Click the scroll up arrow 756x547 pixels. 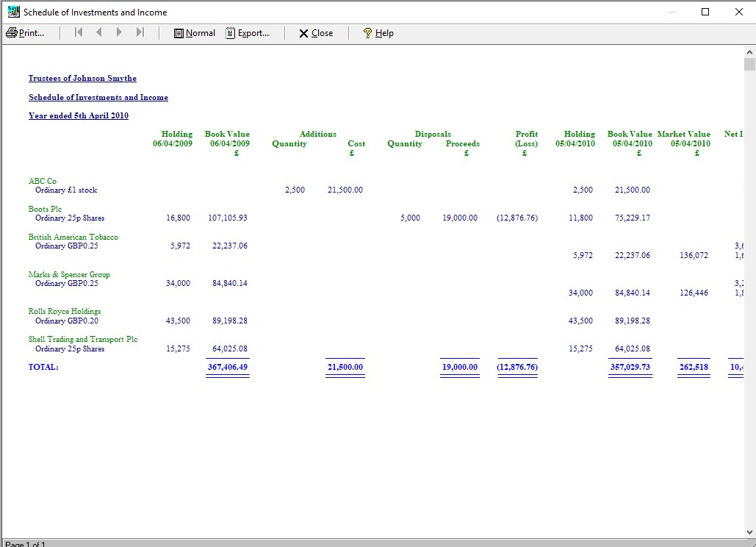(749, 51)
